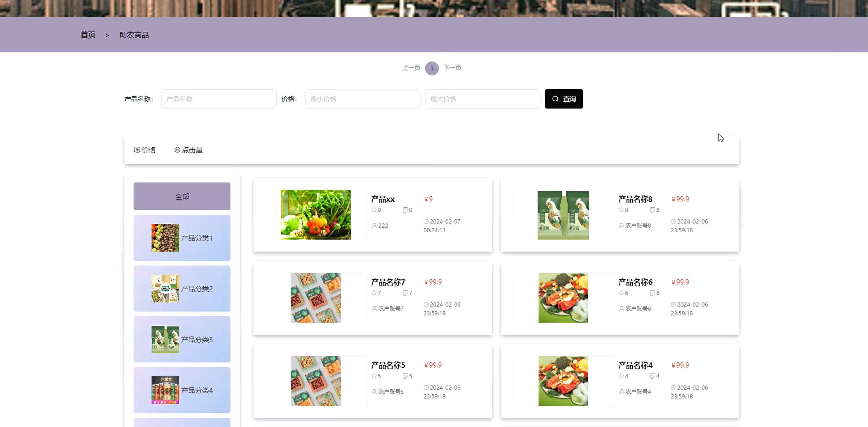The width and height of the screenshot is (868, 427).
Task: Focus the 最小价格 input field
Action: pos(363,99)
